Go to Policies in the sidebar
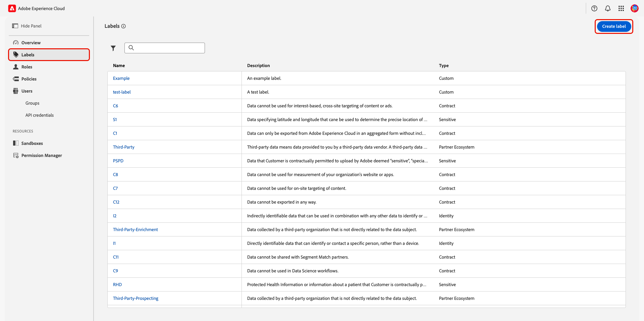Screen dimensions: 644x321 coord(29,79)
